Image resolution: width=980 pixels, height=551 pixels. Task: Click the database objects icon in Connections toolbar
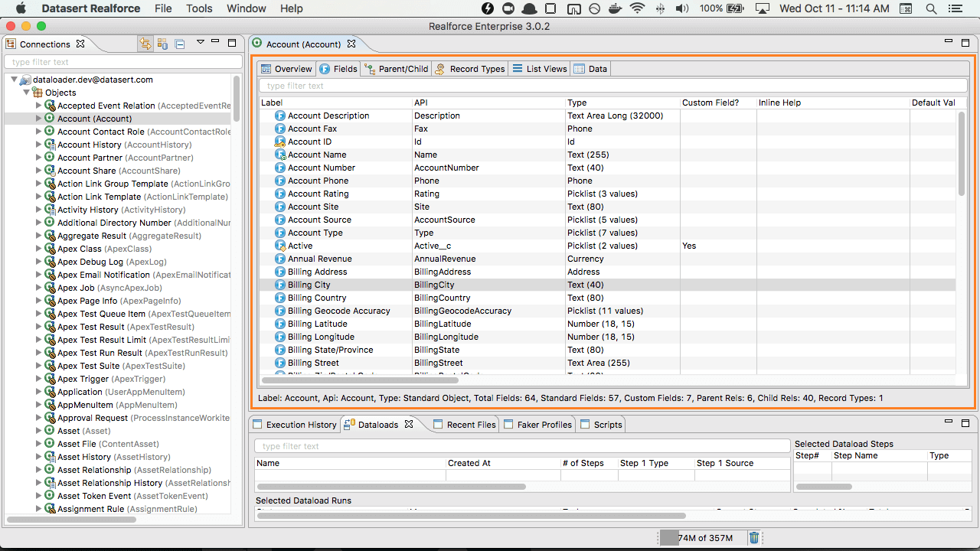[162, 44]
